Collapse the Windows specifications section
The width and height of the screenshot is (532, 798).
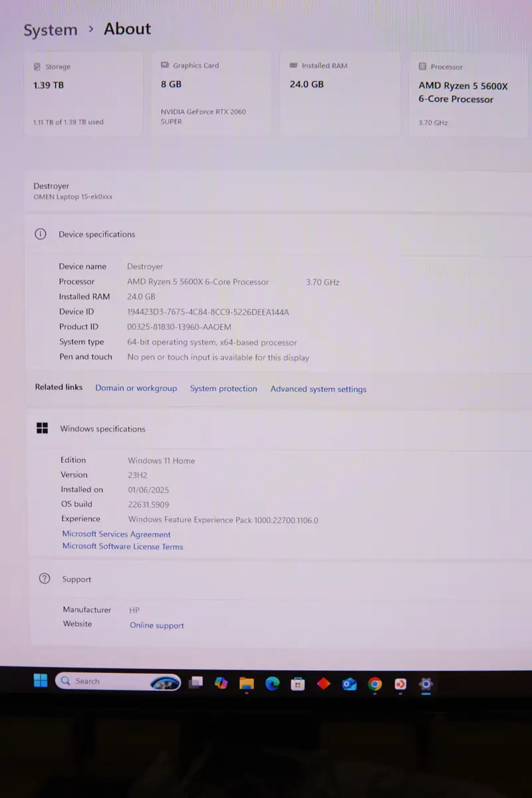tap(266, 429)
